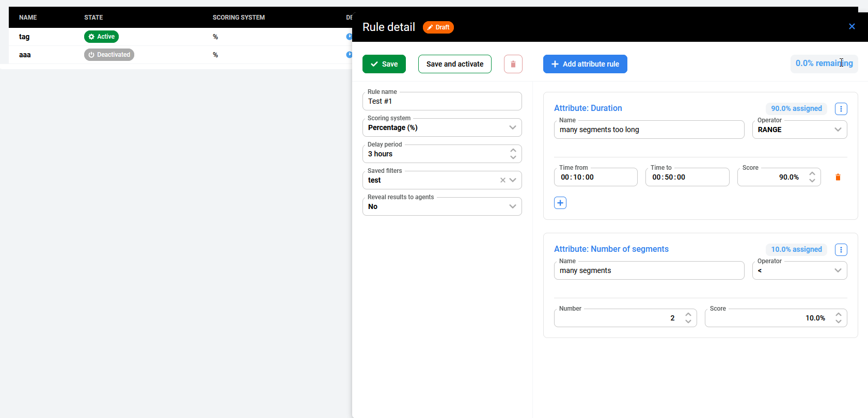Increase the 10.0% score value
This screenshot has width=868, height=418.
pos(839,314)
